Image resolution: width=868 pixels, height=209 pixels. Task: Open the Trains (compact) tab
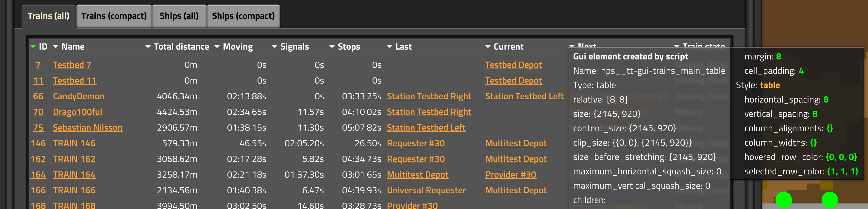pyautogui.click(x=114, y=16)
